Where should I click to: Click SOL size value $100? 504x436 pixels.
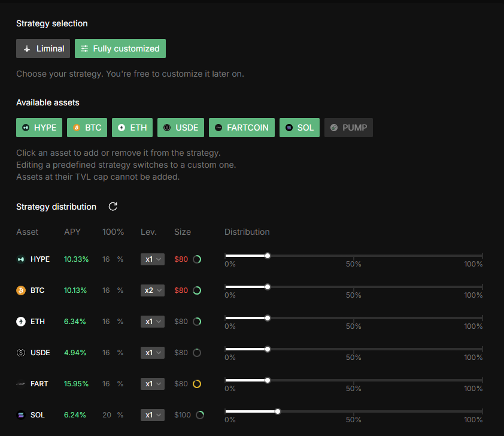(183, 415)
